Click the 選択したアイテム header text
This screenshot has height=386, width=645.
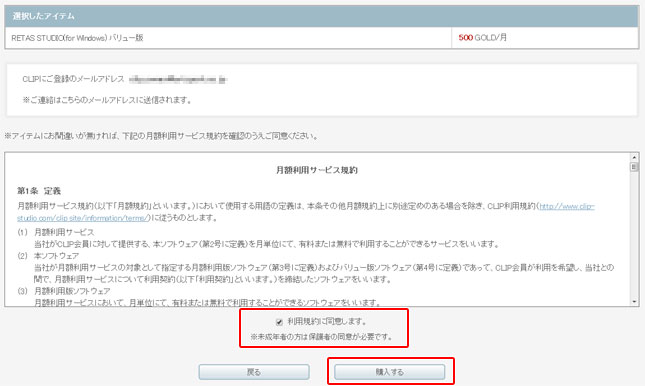pos(44,16)
